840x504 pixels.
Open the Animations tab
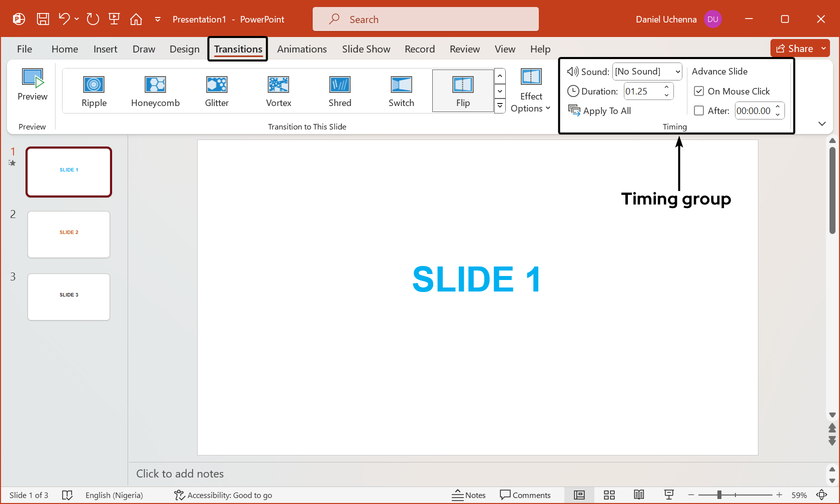[302, 49]
